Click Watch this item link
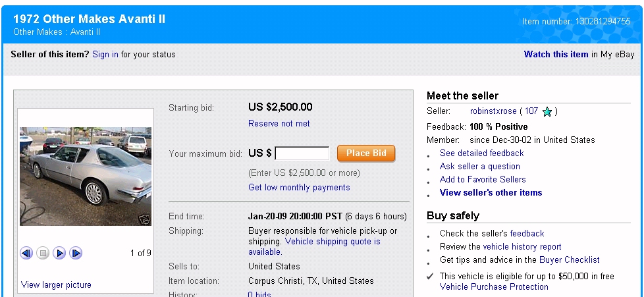This screenshot has height=297, width=644. coord(556,55)
